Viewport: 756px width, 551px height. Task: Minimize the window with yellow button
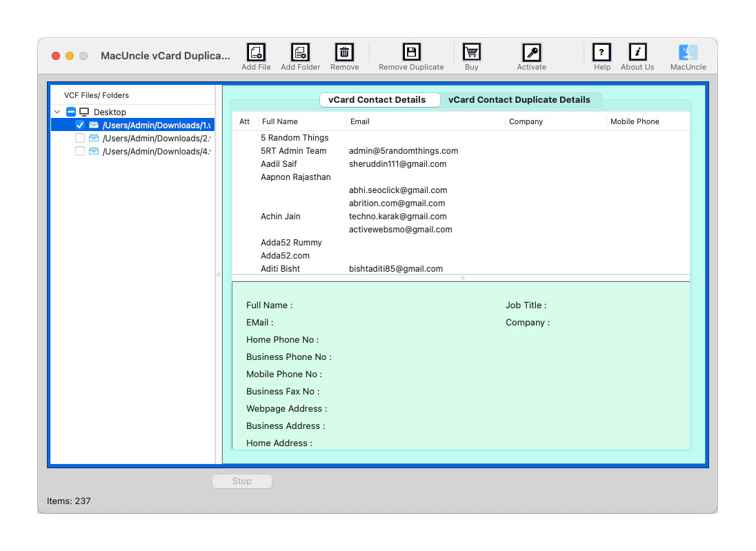pyautogui.click(x=70, y=56)
